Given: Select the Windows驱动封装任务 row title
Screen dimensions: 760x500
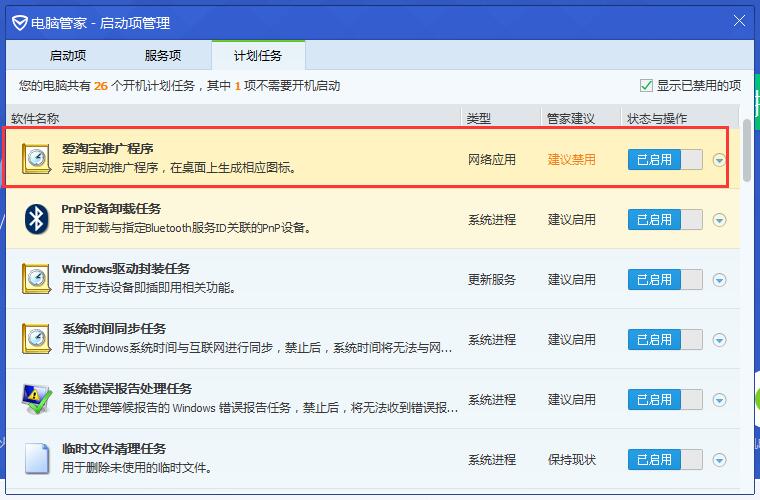Looking at the screenshot, I should [126, 269].
